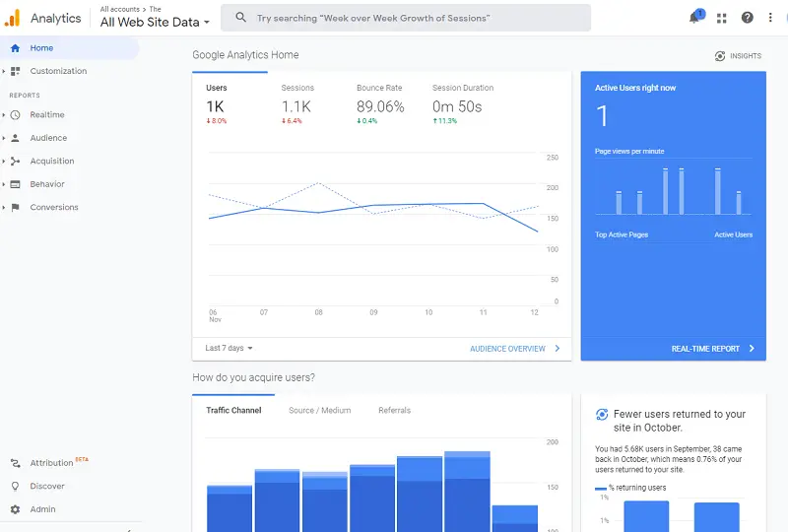Image resolution: width=788 pixels, height=532 pixels.
Task: Open the Admin menu label
Action: pos(42,509)
